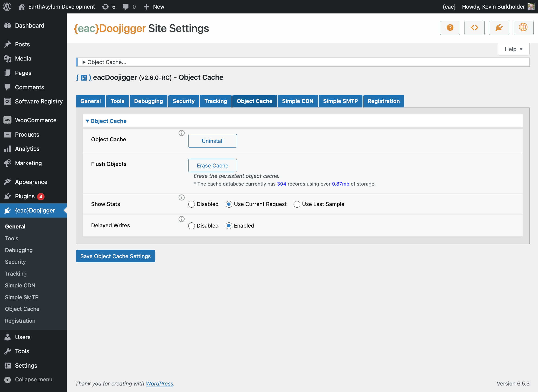
Task: Open Software Registry in the sidebar
Action: (33, 102)
